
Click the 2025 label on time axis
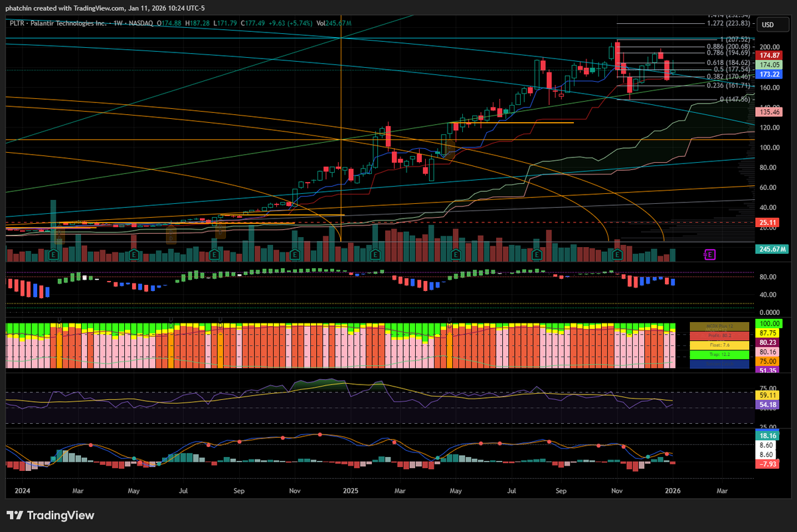tap(351, 491)
